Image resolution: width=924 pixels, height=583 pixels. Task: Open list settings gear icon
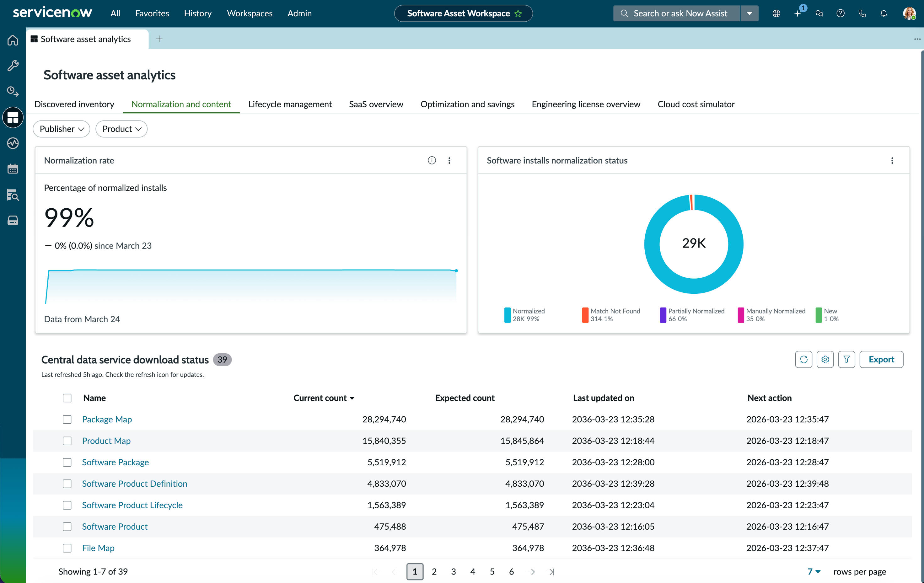(x=825, y=359)
